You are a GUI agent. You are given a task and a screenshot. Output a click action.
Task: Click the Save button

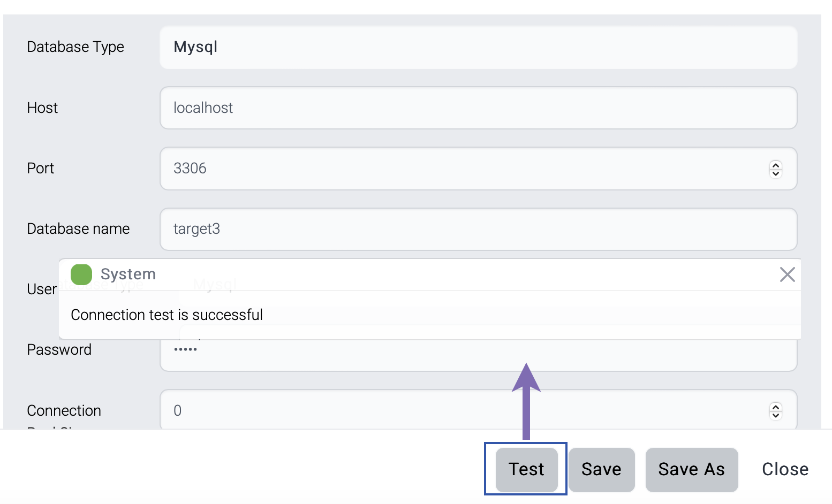(x=601, y=469)
